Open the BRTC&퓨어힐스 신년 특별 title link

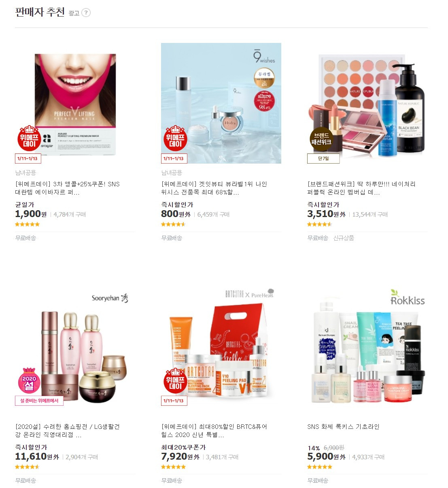(x=214, y=430)
